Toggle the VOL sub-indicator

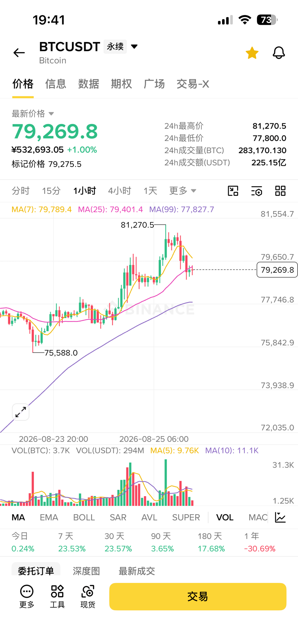point(225,517)
